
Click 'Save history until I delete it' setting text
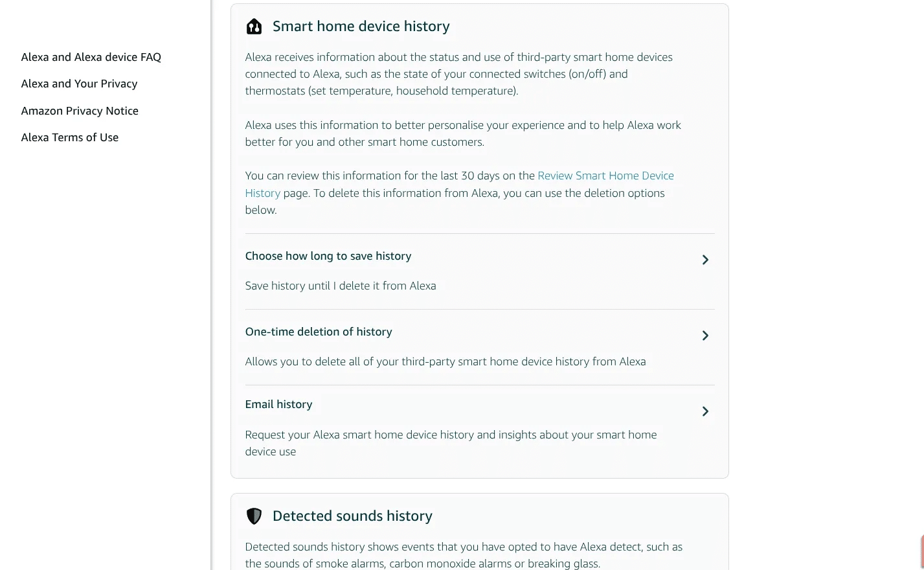(341, 286)
